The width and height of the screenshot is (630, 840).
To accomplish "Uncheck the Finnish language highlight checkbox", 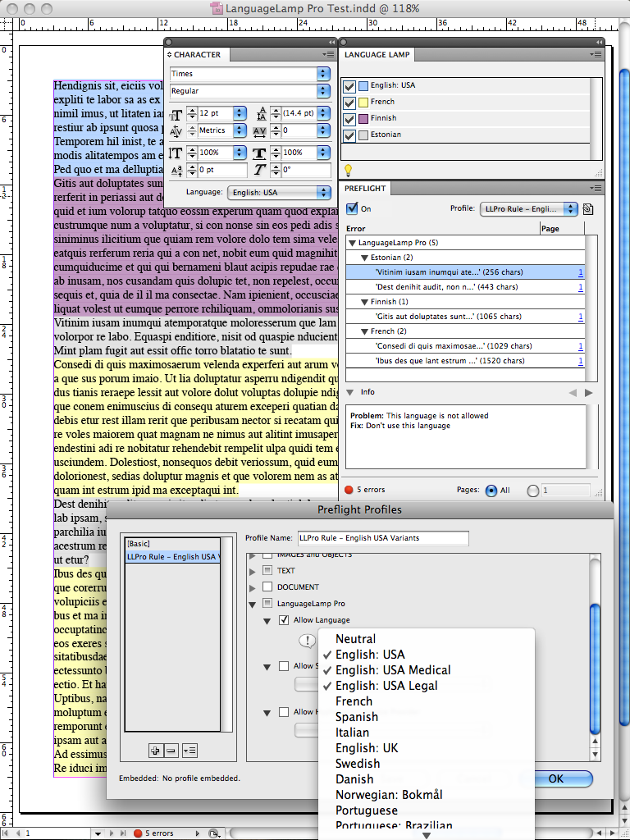I will tap(349, 118).
